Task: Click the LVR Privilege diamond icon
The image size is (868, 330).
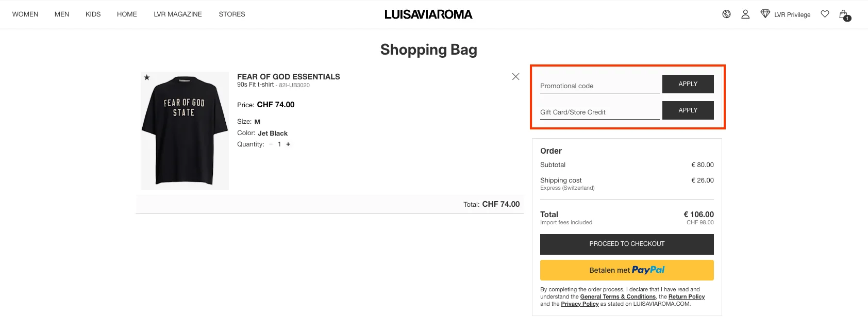Action: [765, 14]
